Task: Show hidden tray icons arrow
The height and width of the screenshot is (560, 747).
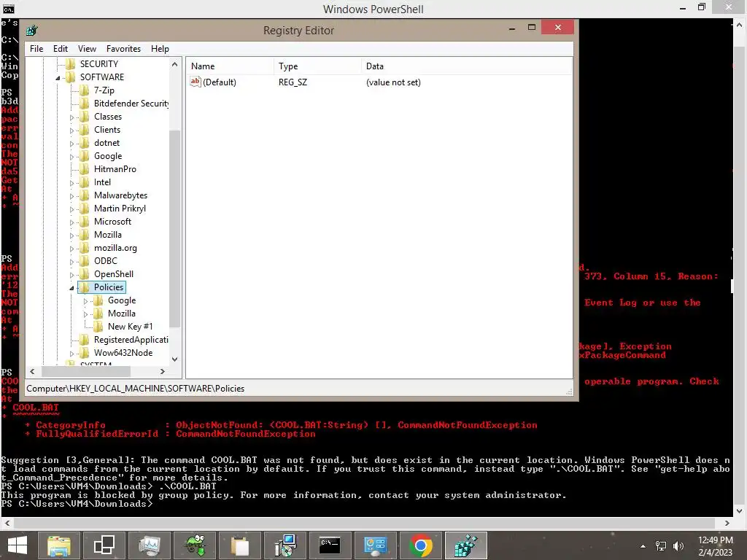Action: pyautogui.click(x=643, y=546)
